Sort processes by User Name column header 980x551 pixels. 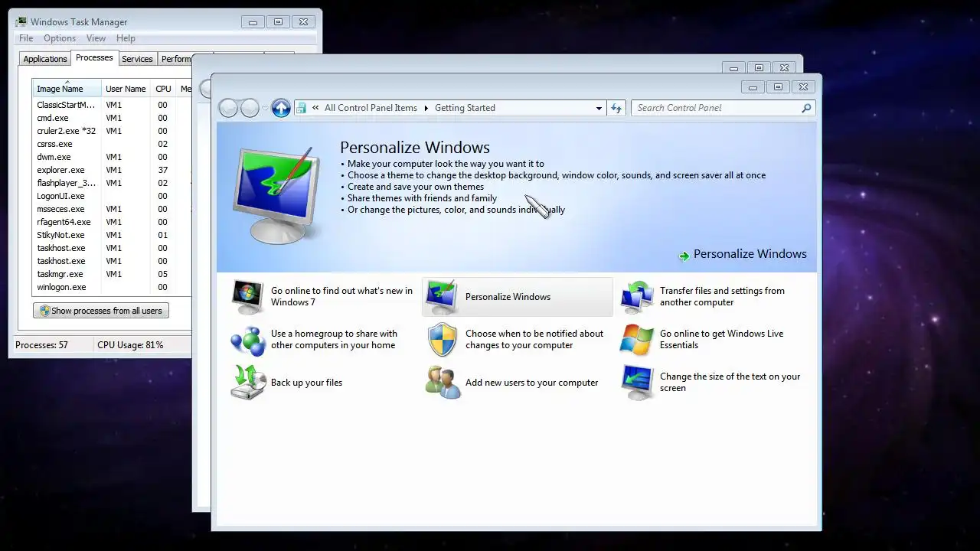(x=126, y=89)
